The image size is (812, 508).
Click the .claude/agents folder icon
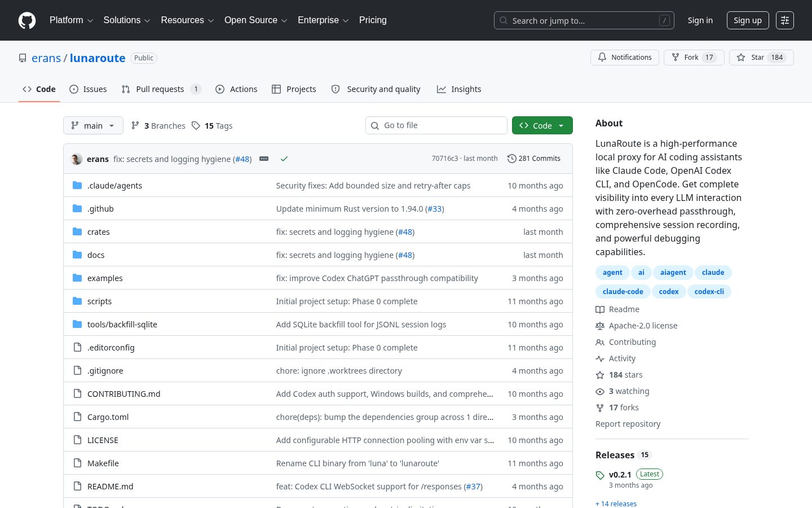[x=77, y=185]
